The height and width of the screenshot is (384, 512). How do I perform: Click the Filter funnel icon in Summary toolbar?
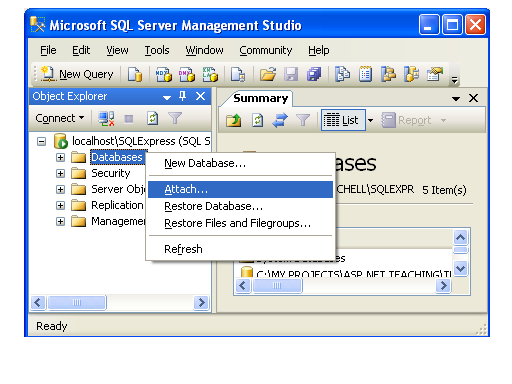click(303, 120)
